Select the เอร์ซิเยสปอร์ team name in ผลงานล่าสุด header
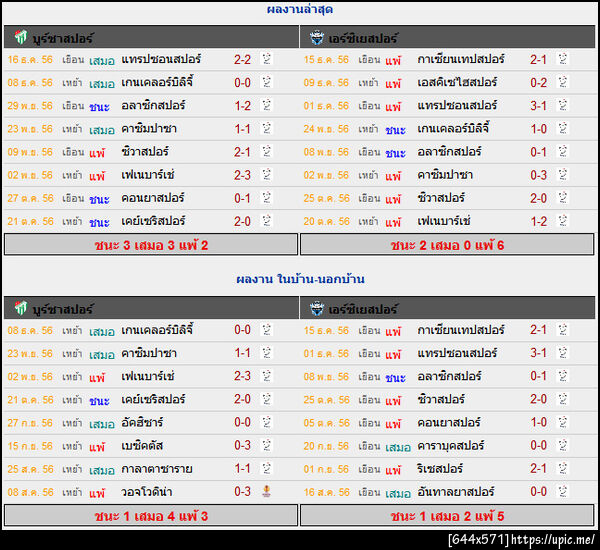The width and height of the screenshot is (600, 550). 362,38
